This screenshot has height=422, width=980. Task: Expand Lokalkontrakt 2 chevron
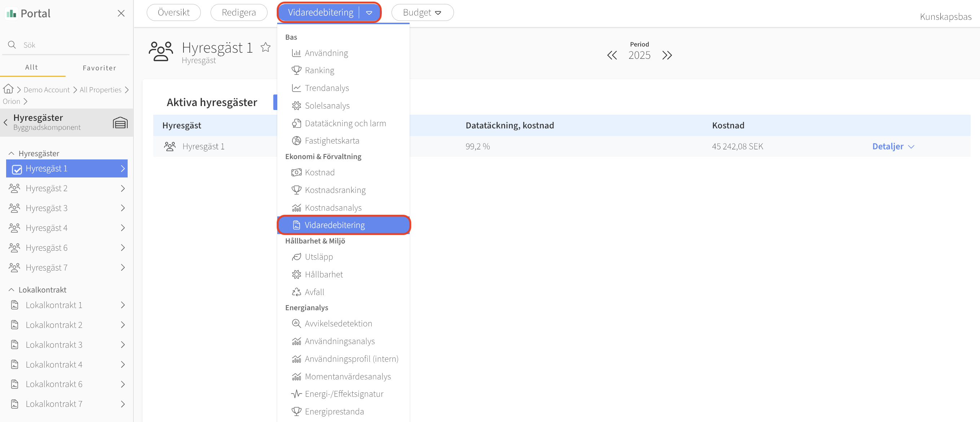coord(123,325)
